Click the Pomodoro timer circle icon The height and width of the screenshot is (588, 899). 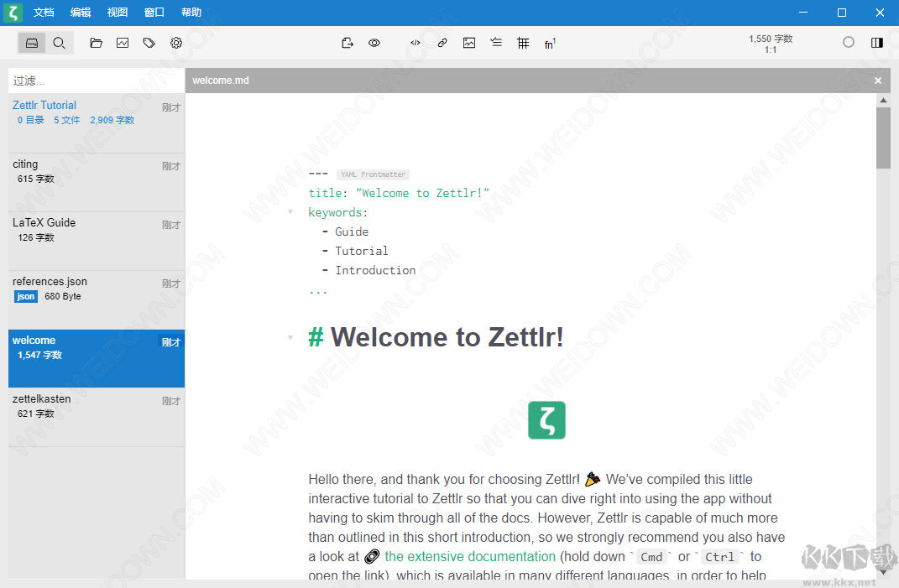[x=849, y=43]
